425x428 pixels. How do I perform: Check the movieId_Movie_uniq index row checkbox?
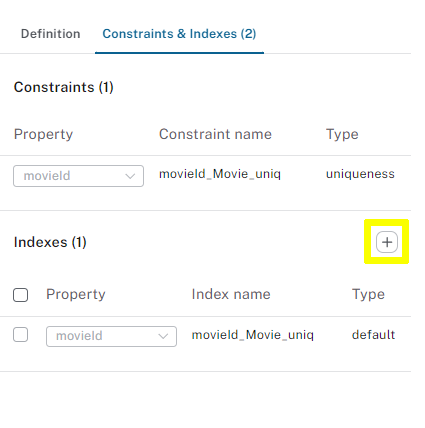[20, 334]
